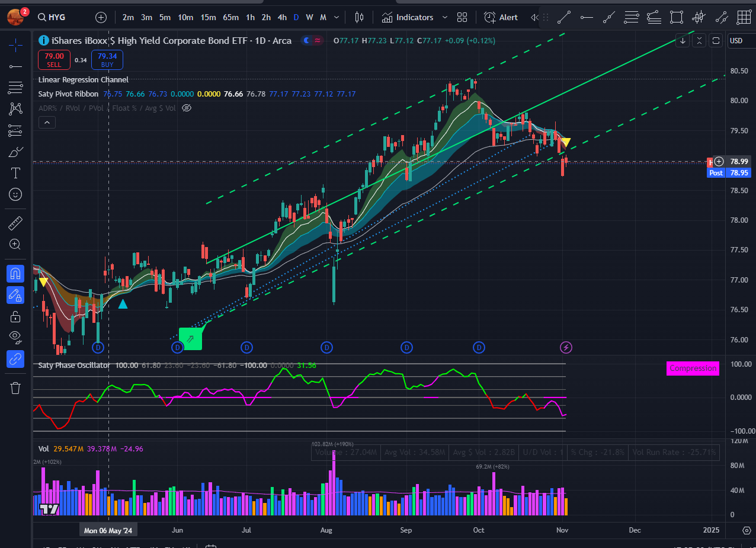Select regression trend tool in floating toolbar
Screen dimensions: 756x548
pyautogui.click(x=722, y=17)
